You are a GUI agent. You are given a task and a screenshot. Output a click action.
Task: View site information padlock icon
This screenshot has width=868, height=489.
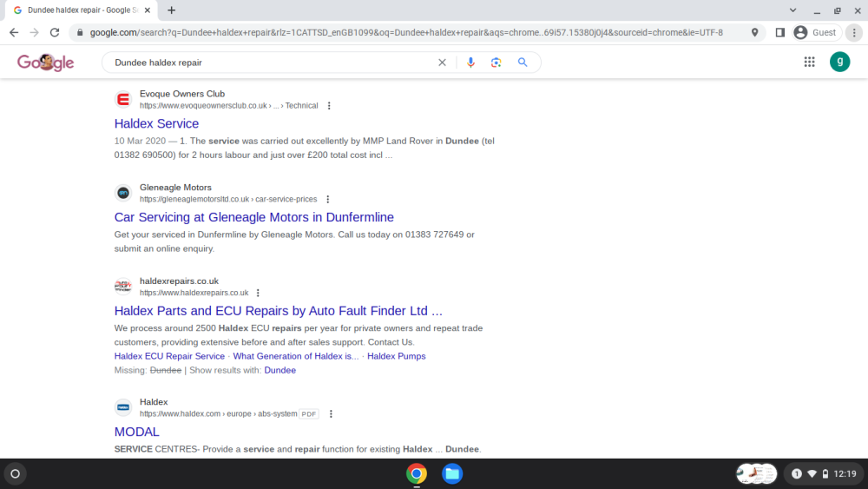[x=80, y=33]
